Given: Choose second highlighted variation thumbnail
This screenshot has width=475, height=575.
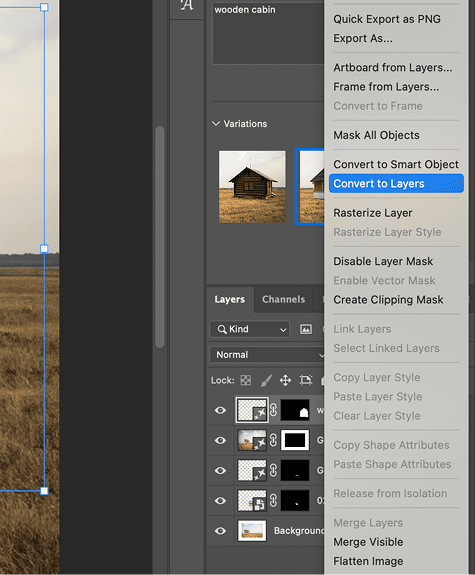Looking at the screenshot, I should coord(311,187).
